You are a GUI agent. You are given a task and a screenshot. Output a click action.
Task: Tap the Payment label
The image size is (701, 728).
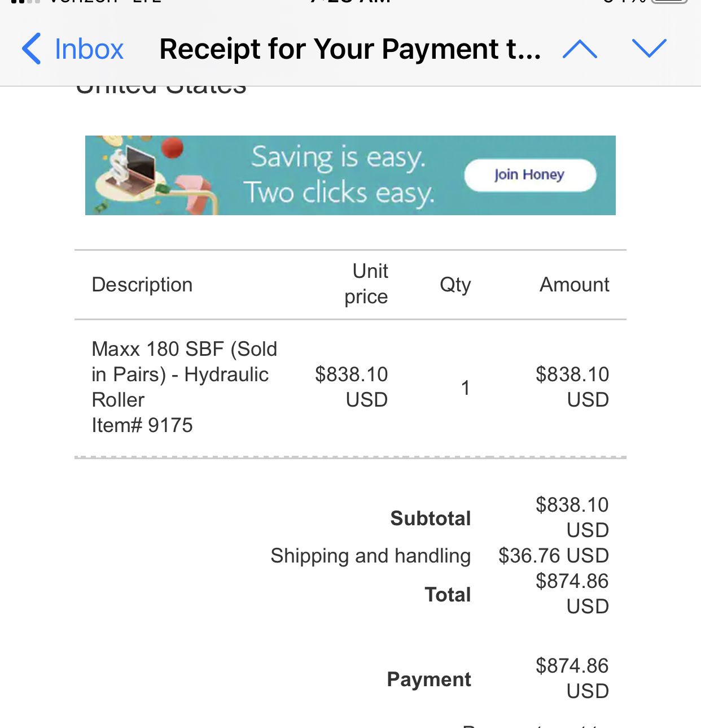click(429, 679)
